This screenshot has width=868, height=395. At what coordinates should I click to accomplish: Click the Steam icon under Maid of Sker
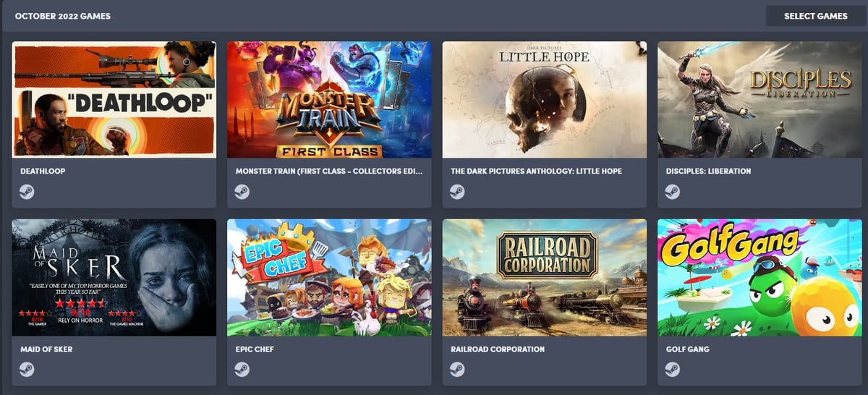tap(27, 370)
